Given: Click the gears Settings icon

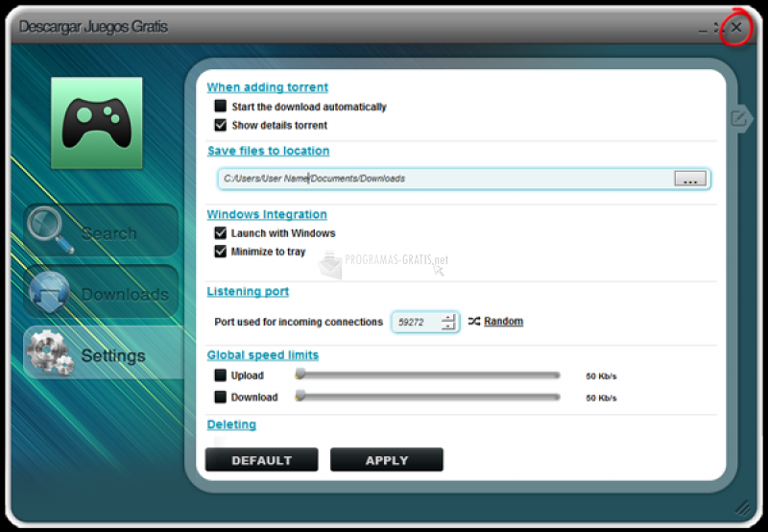Looking at the screenshot, I should pos(50,352).
